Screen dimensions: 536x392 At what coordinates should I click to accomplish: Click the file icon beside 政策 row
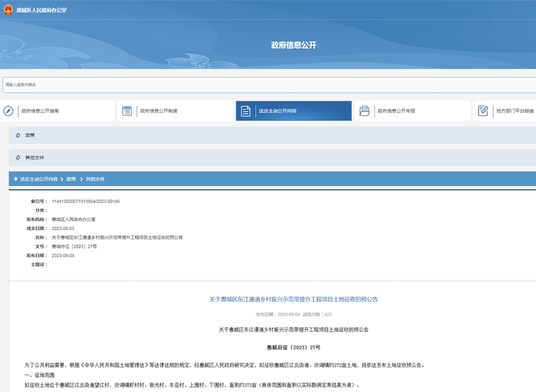pyautogui.click(x=18, y=135)
